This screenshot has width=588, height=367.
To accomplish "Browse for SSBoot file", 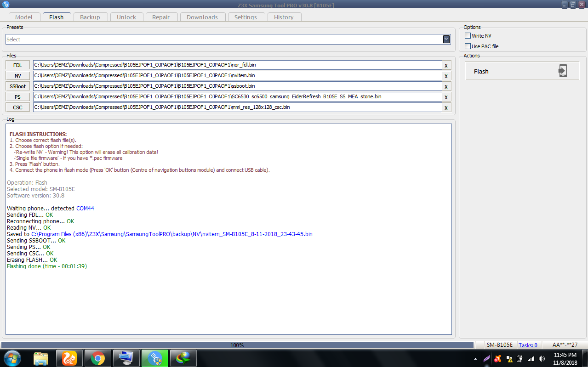I will 17,86.
